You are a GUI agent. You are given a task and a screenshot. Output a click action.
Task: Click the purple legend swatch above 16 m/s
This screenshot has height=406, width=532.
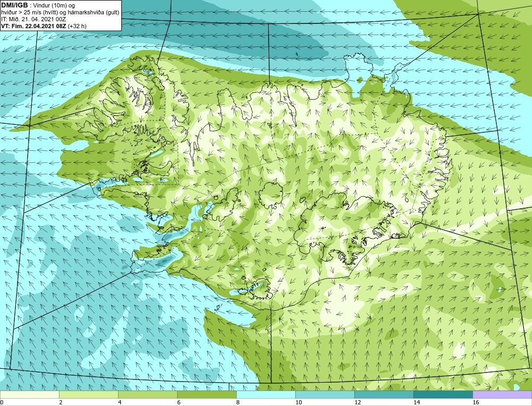(x=502, y=394)
